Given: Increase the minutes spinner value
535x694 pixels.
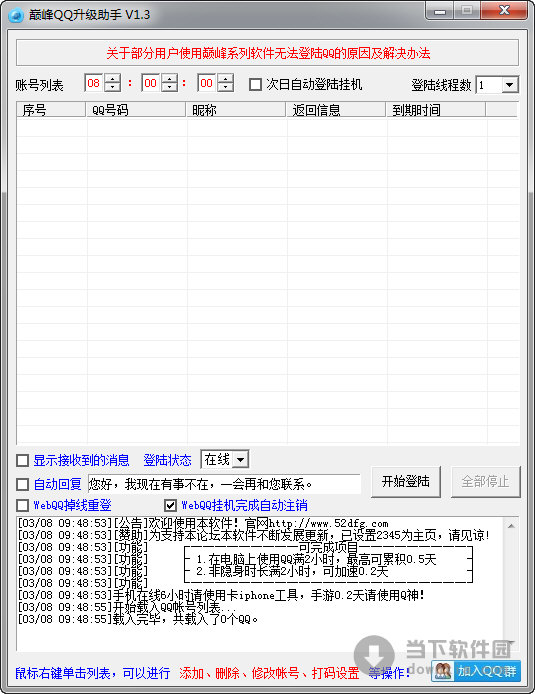Looking at the screenshot, I should (x=169, y=79).
